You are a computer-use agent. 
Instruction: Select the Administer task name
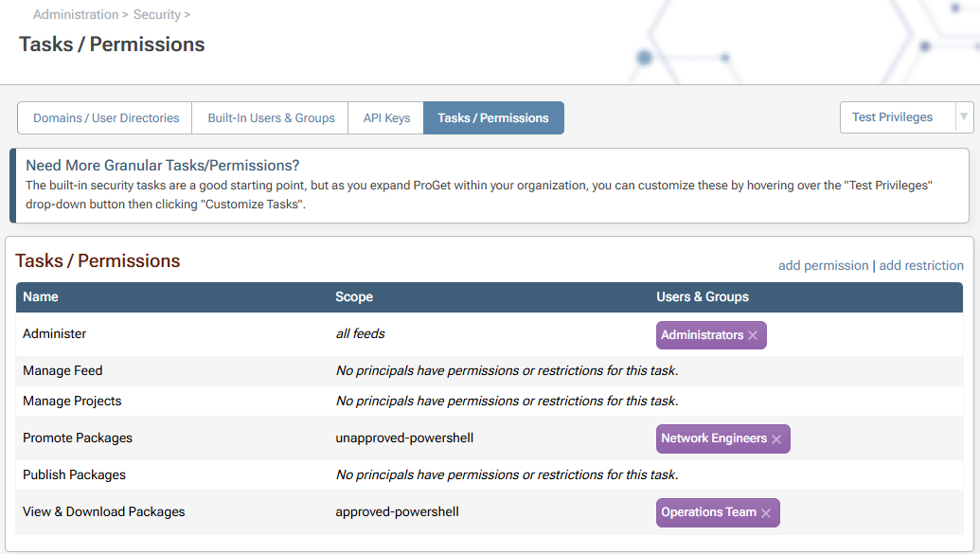coord(54,333)
